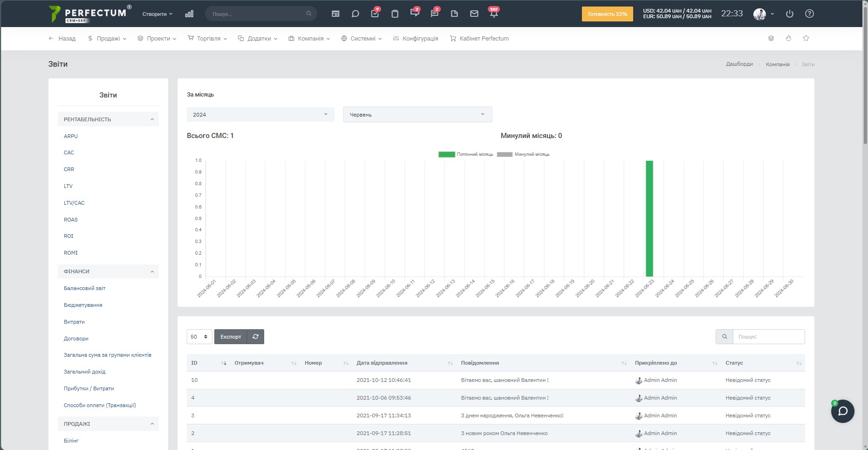
Task: Refresh the SMS table
Action: click(x=255, y=337)
